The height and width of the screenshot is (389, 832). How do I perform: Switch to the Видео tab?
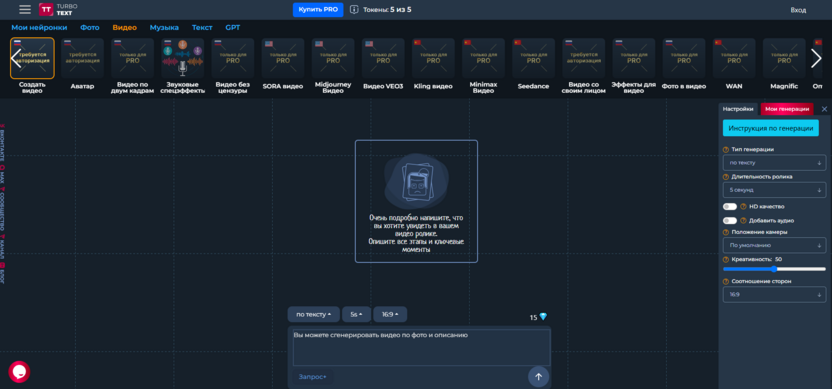point(125,28)
